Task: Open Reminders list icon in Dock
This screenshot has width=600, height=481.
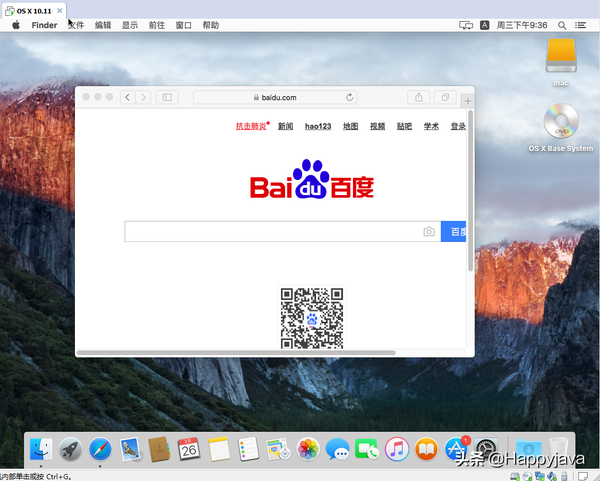Action: pyautogui.click(x=248, y=449)
